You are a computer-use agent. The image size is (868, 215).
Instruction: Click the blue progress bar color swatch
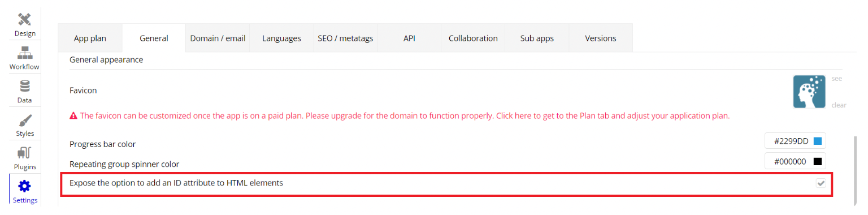817,141
